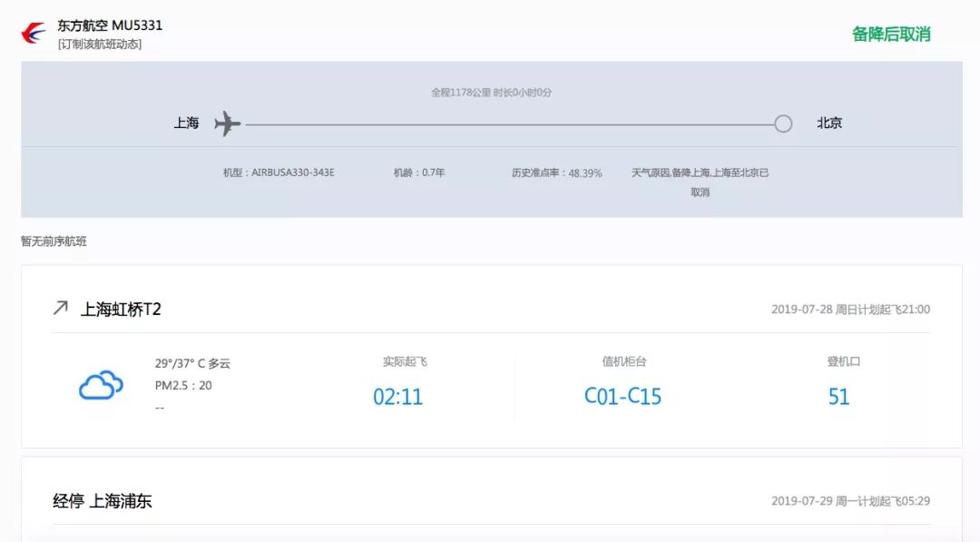Viewport: 980px width, 542px height.
Task: Click the departure arrow icon beside 上海虹桥T2
Action: pos(61,308)
